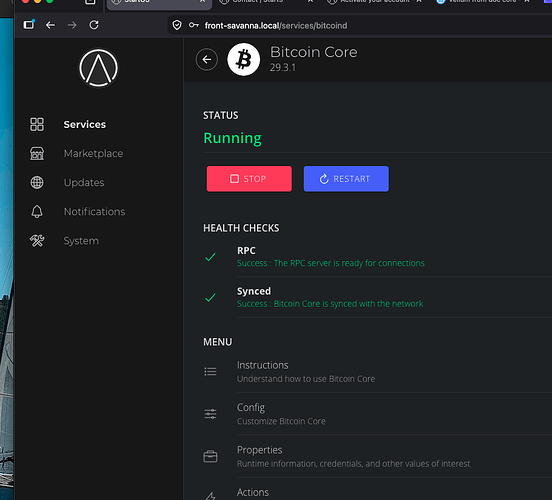Click the Synced health check checkmark
The width and height of the screenshot is (552, 500).
pyautogui.click(x=210, y=298)
